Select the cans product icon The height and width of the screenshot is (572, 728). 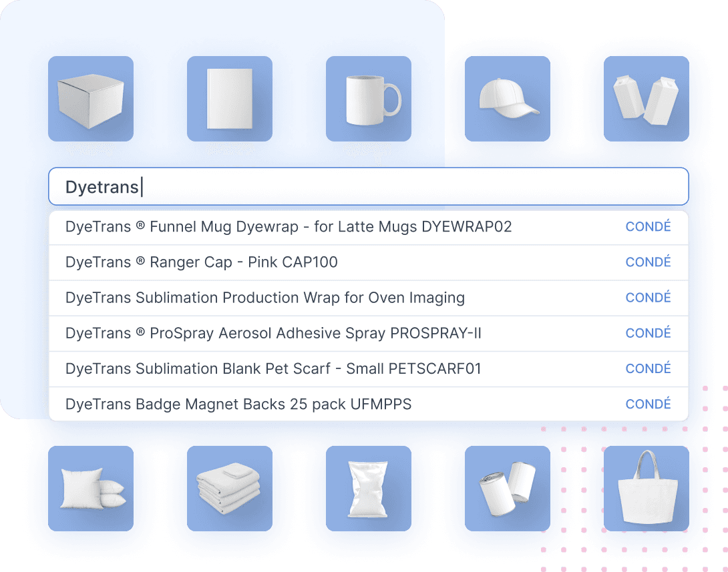click(x=508, y=489)
